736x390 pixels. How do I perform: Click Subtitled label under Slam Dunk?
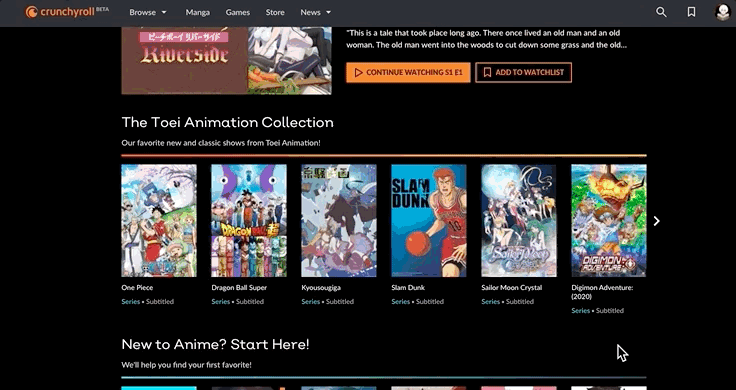(x=430, y=301)
